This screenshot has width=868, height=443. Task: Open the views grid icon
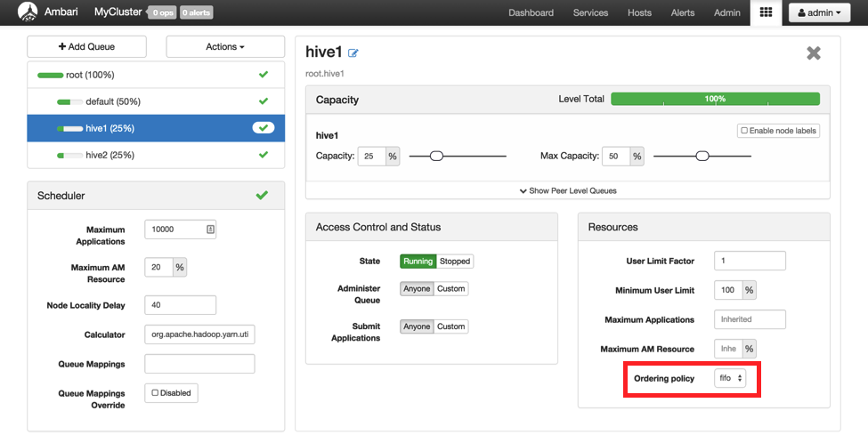[x=765, y=12]
